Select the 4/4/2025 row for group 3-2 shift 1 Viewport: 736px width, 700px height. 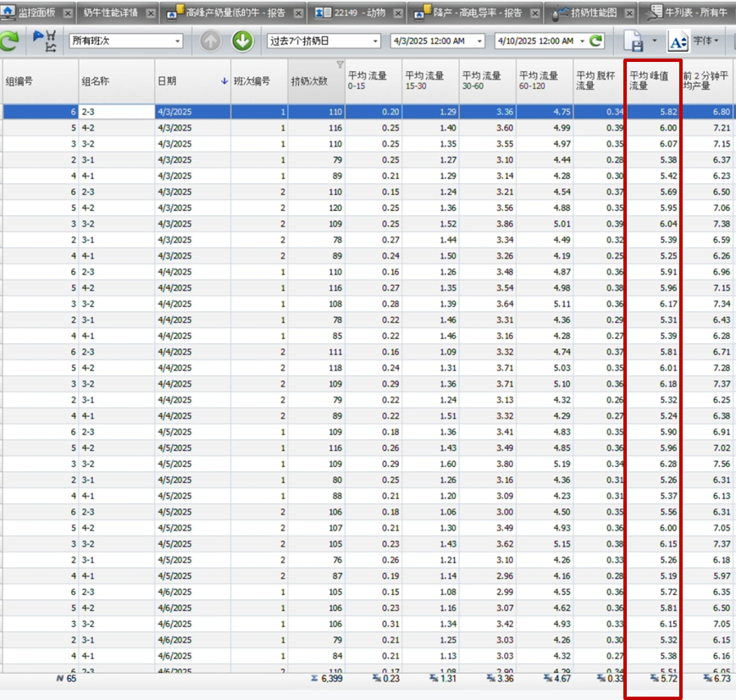coord(368,304)
